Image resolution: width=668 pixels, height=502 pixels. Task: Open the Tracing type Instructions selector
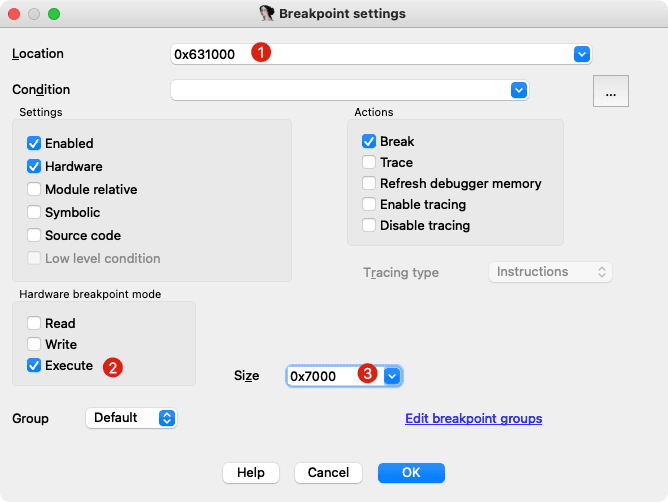[x=550, y=272]
